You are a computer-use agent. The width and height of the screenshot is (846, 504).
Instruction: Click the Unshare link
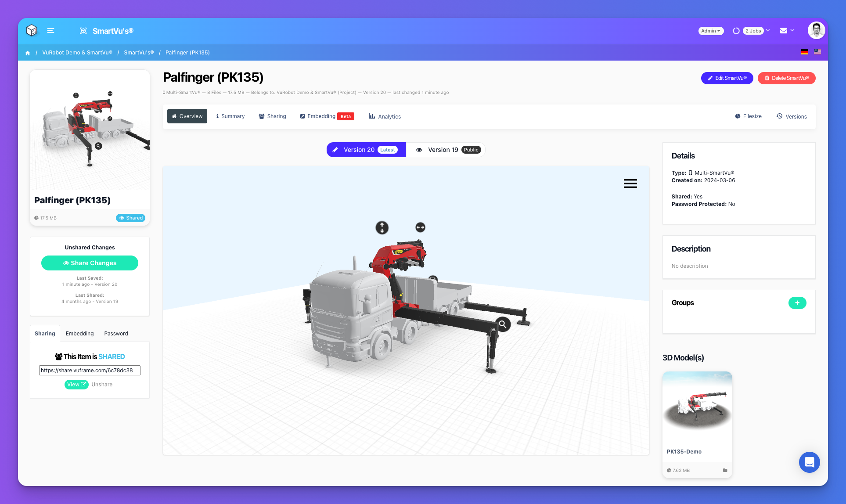(x=102, y=385)
